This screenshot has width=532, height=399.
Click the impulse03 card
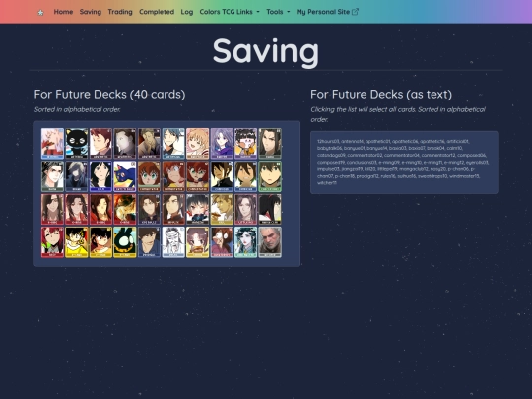[x=173, y=209]
